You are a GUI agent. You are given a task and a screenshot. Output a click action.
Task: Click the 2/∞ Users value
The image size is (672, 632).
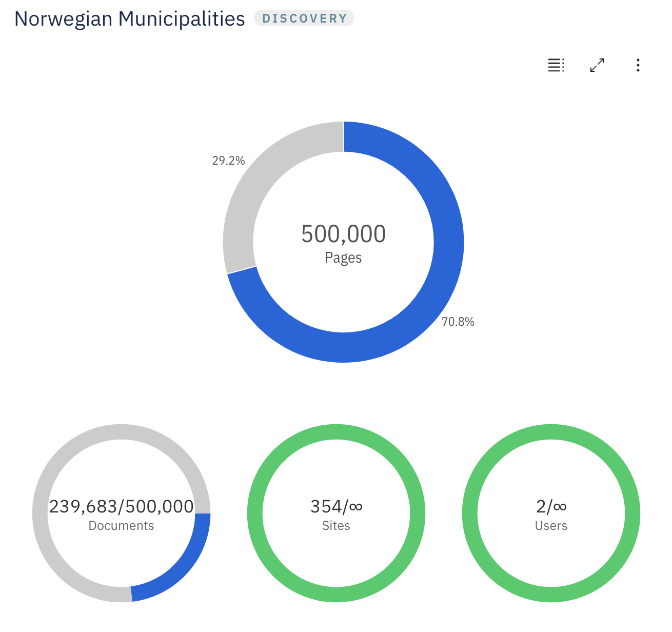[551, 507]
